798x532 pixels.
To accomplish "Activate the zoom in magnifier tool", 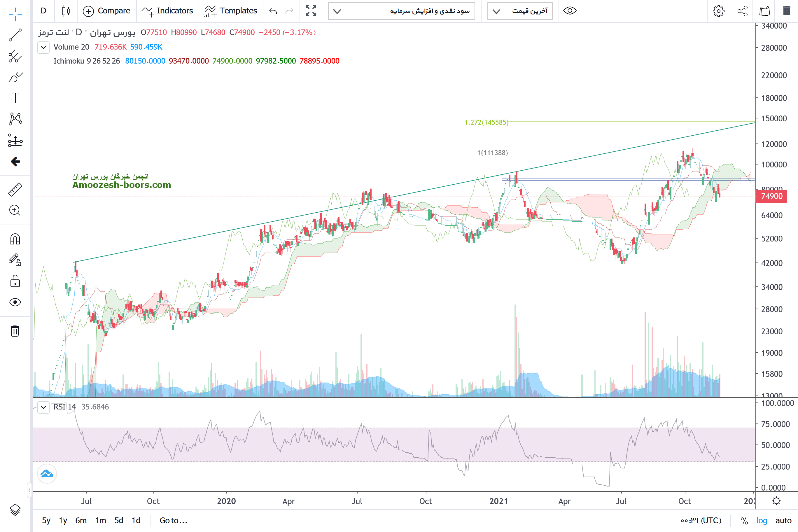I will click(x=15, y=210).
